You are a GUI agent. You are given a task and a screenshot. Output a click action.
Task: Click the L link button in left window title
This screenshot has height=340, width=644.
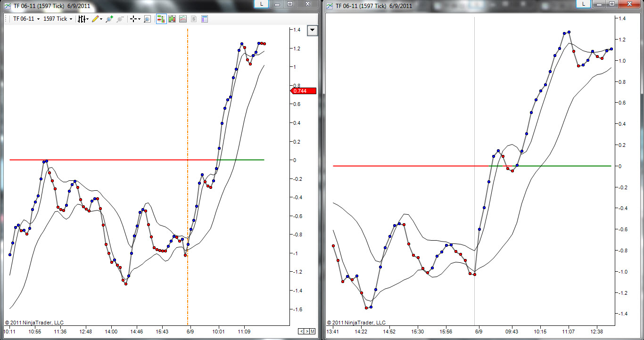[x=261, y=4]
